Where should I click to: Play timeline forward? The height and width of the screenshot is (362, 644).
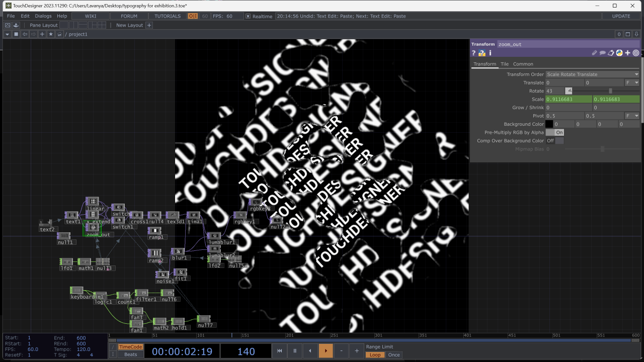coord(326,351)
